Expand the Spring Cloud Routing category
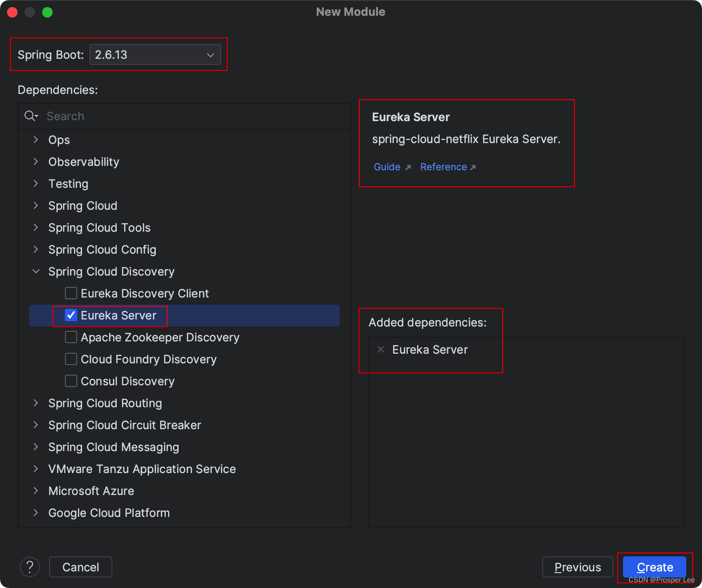 [x=36, y=403]
